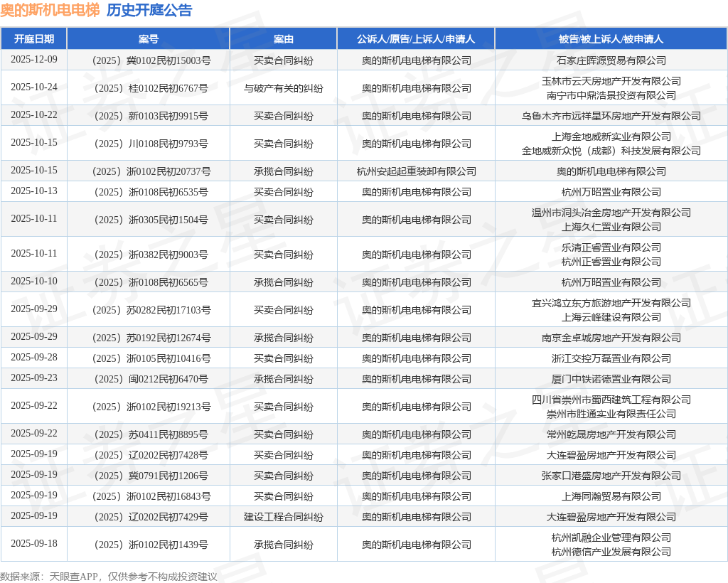Click defendant 乐清正睿置业有限公司
Image resolution: width=728 pixels, height=583 pixels.
tap(611, 248)
